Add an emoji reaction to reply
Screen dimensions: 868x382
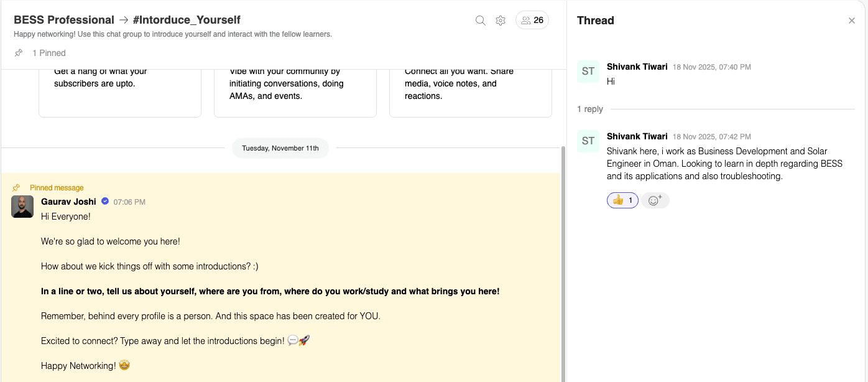[655, 200]
